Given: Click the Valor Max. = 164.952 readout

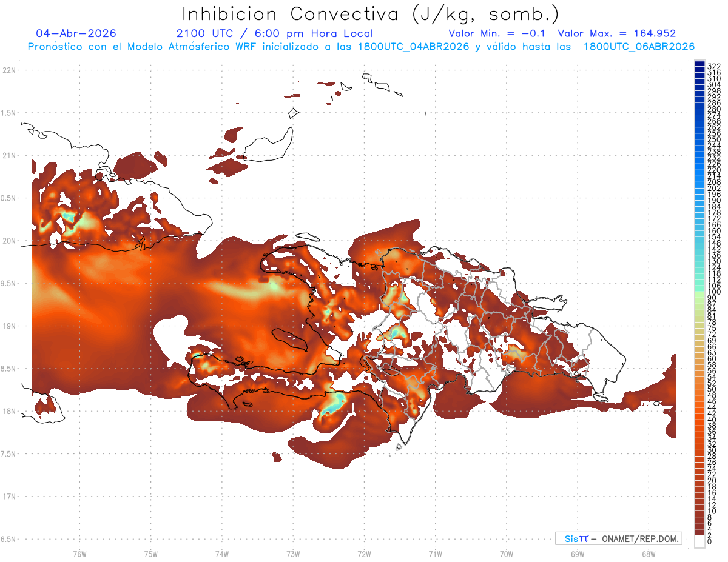Looking at the screenshot, I should [x=616, y=33].
